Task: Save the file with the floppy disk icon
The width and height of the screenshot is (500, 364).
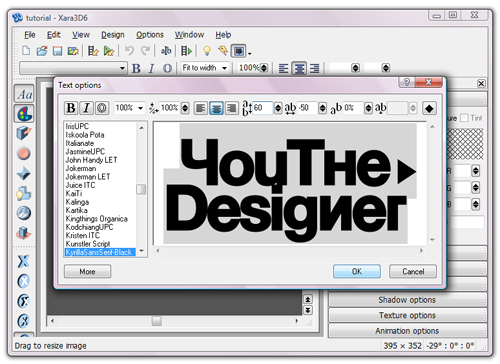Action: coord(58,51)
